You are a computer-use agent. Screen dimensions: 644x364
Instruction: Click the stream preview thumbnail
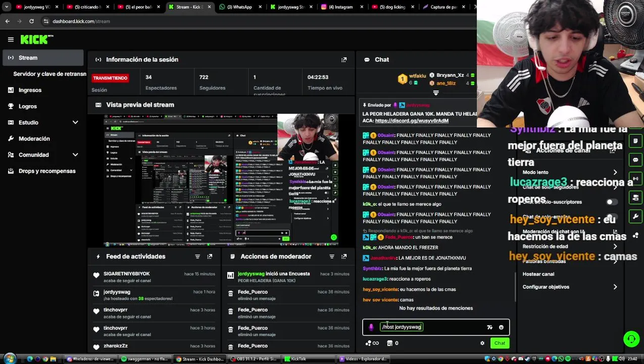pyautogui.click(x=221, y=180)
